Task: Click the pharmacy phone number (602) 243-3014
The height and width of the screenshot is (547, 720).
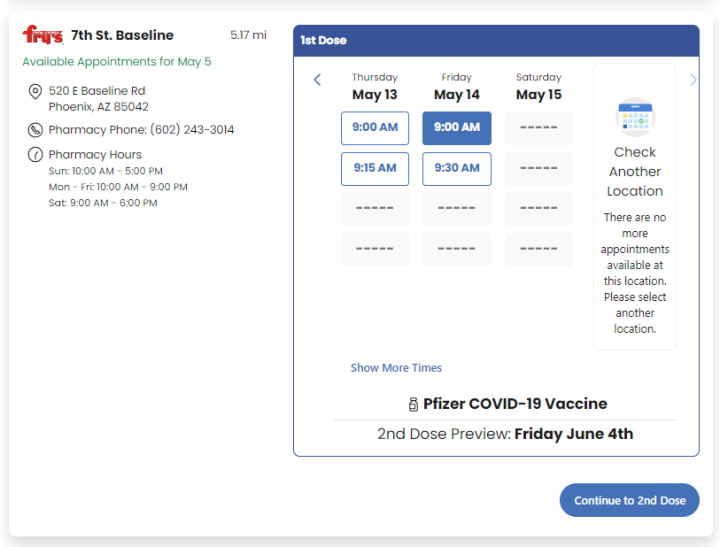Action: click(192, 130)
